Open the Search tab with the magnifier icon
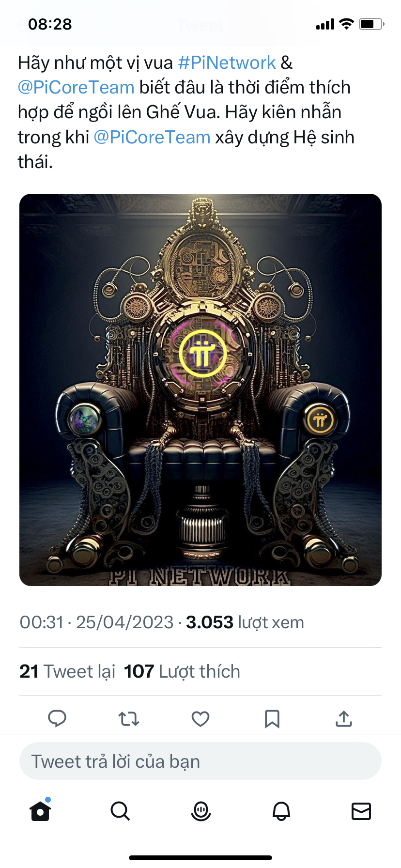The height and width of the screenshot is (868, 401). pyautogui.click(x=120, y=810)
